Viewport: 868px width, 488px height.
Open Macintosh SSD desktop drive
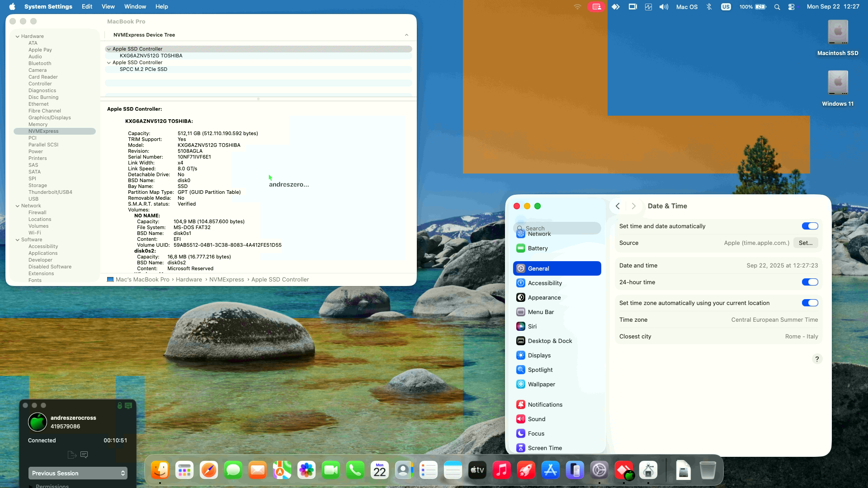point(838,38)
